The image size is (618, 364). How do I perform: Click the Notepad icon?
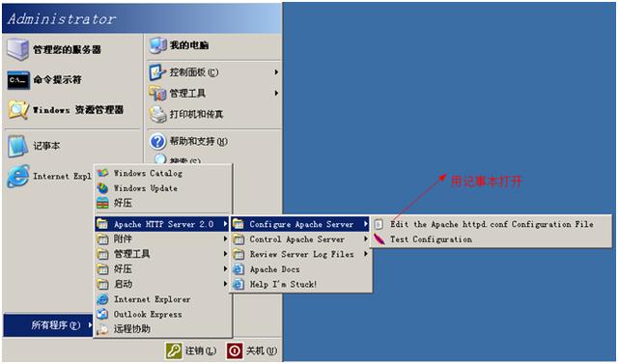(x=17, y=146)
